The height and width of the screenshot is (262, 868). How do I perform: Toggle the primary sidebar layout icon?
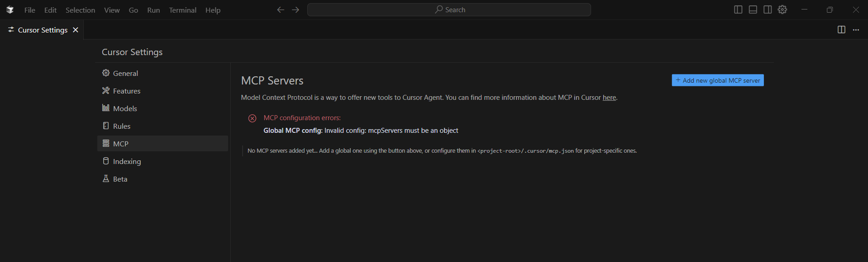point(738,9)
